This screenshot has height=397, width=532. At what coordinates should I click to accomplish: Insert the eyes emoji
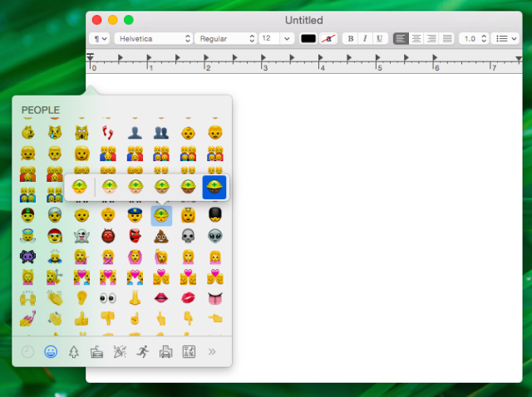pyautogui.click(x=108, y=298)
